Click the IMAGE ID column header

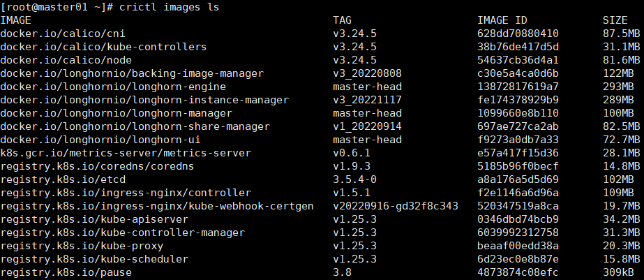[502, 20]
